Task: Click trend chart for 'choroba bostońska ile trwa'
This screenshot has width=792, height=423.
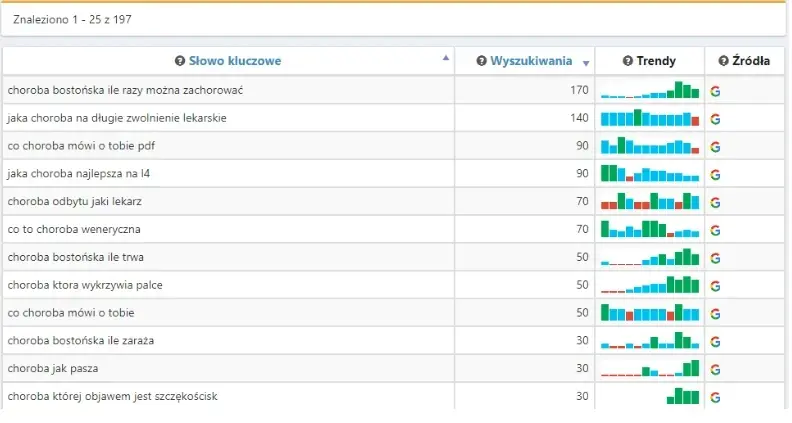Action: 650,256
